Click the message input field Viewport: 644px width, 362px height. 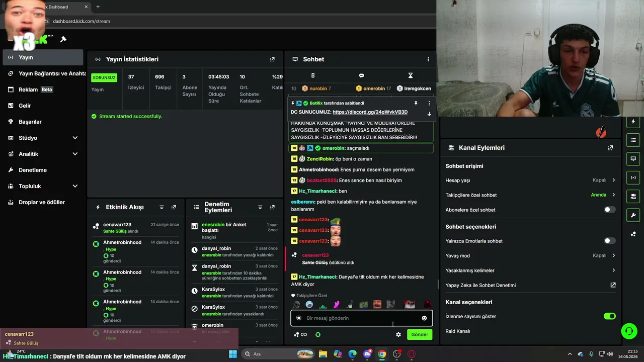click(361, 318)
